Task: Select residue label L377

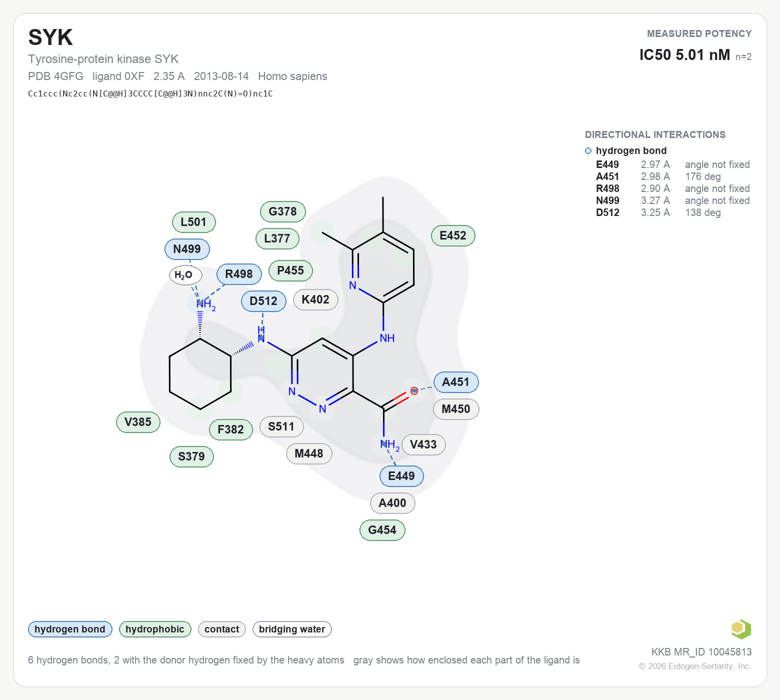Action: (x=277, y=238)
